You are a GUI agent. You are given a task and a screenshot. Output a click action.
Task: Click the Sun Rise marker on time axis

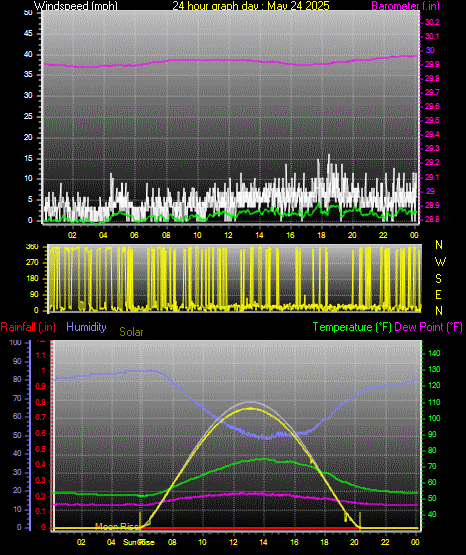139,542
